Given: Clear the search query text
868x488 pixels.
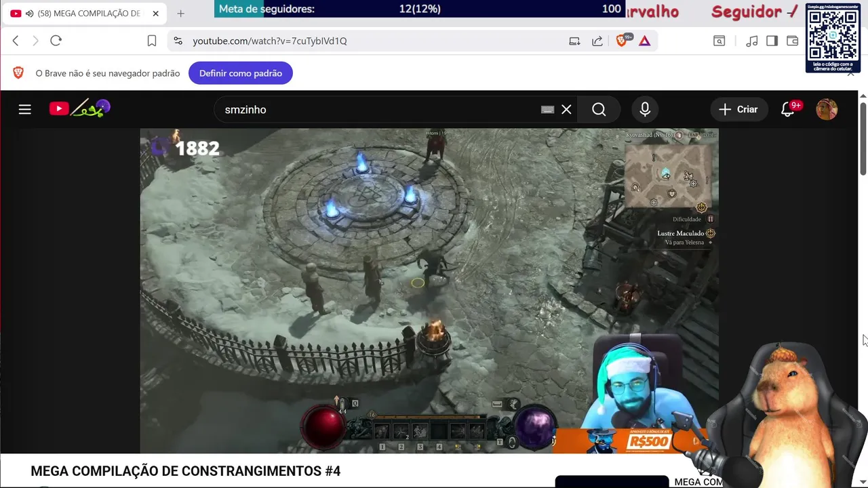Looking at the screenshot, I should click(x=566, y=109).
